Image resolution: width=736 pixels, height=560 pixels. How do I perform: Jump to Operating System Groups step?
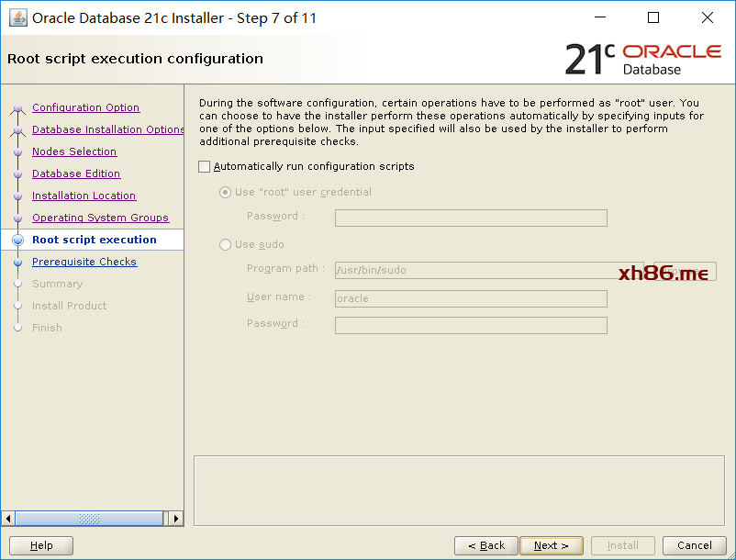(100, 218)
